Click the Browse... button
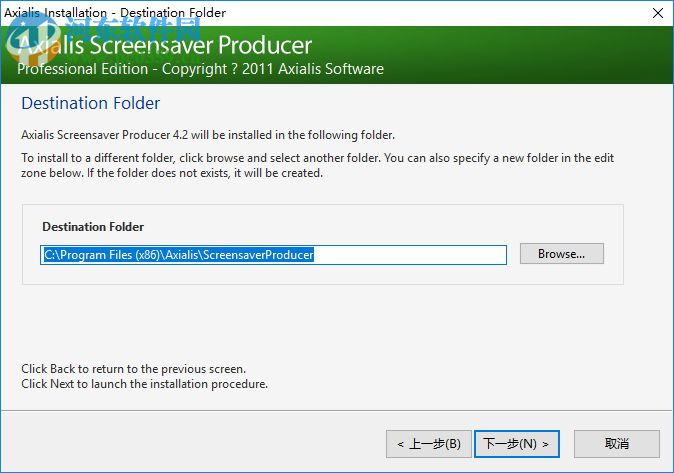 point(561,254)
